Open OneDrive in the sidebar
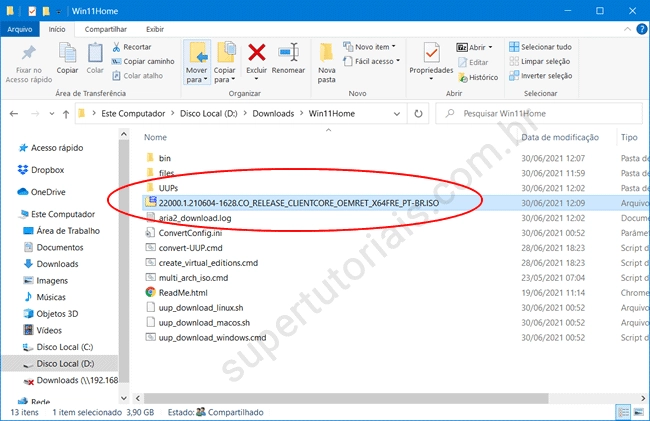650x421 pixels. 48,192
